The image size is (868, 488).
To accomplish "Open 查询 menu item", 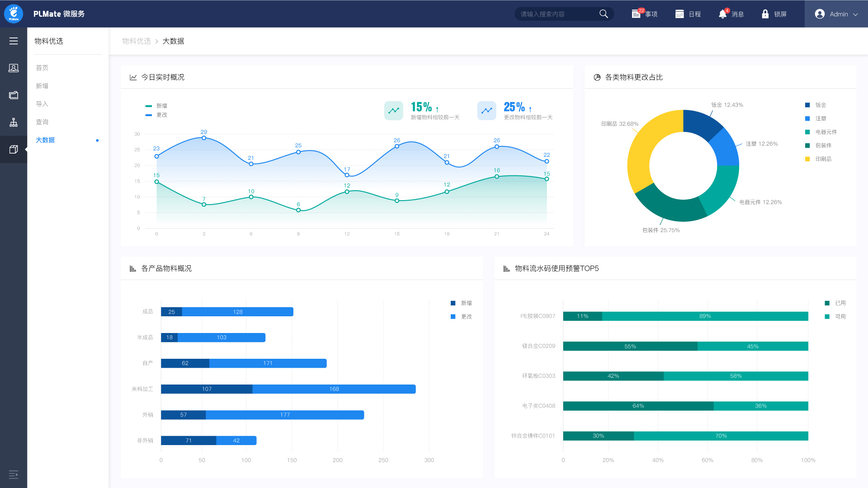I will [x=42, y=122].
